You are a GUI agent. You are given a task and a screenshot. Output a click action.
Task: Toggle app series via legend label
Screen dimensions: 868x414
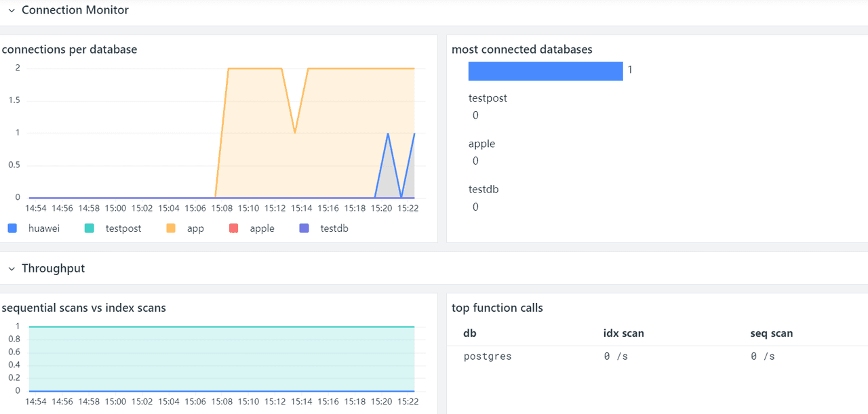coord(195,229)
